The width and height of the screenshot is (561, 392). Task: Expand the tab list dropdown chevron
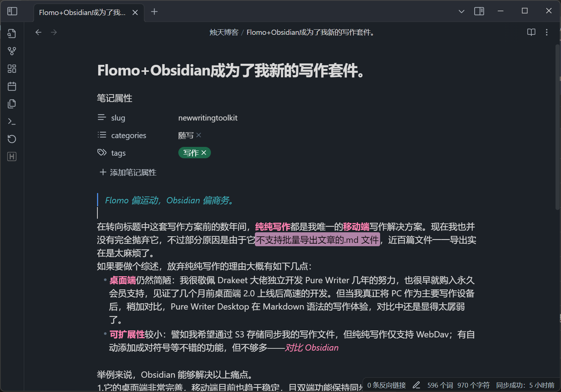(x=461, y=11)
